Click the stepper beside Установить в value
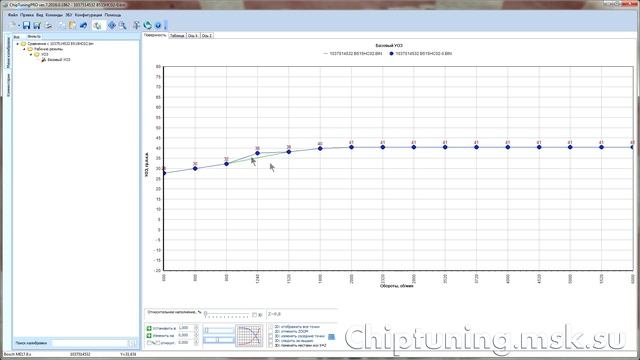Screen dimensions: 640x360 tap(196, 328)
